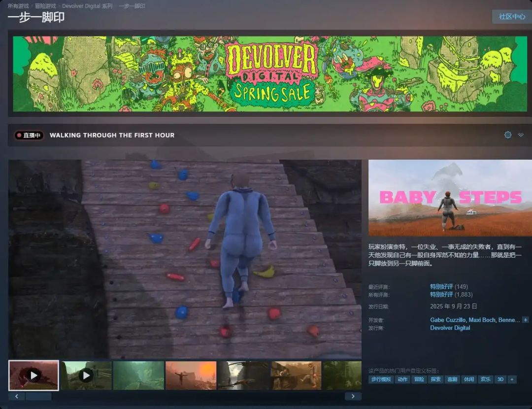Go to 所有游戏 breadcrumb
The height and width of the screenshot is (409, 532).
click(x=18, y=6)
